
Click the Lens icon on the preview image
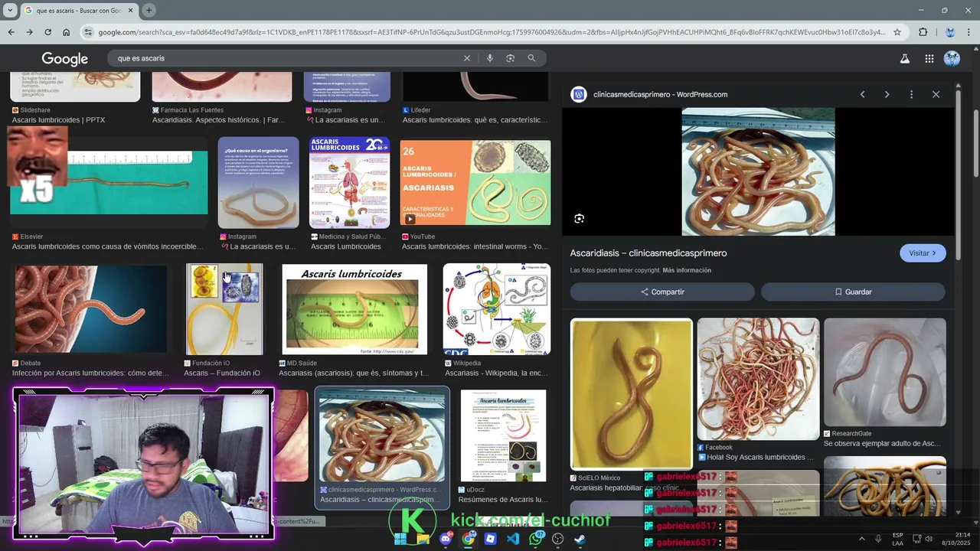tap(579, 218)
